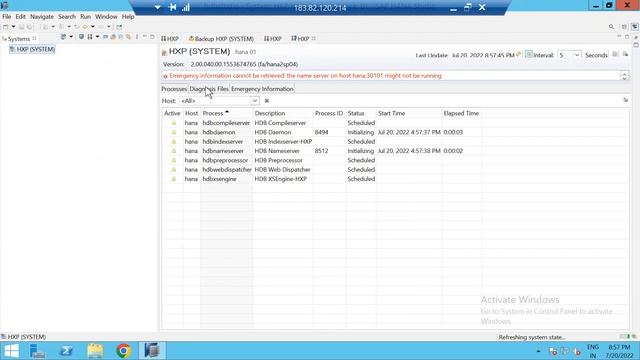
Task: Open the Search menu
Action: [x=67, y=17]
